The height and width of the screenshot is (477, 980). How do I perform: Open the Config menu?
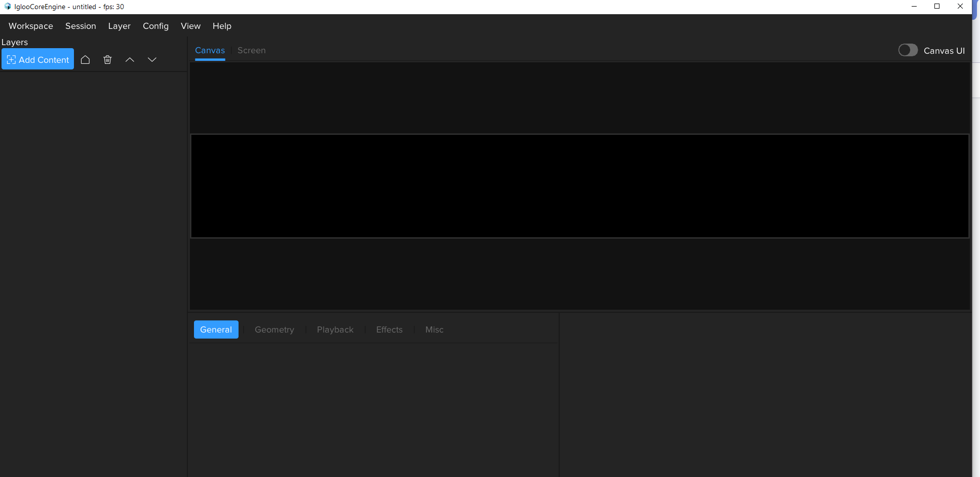click(x=155, y=26)
